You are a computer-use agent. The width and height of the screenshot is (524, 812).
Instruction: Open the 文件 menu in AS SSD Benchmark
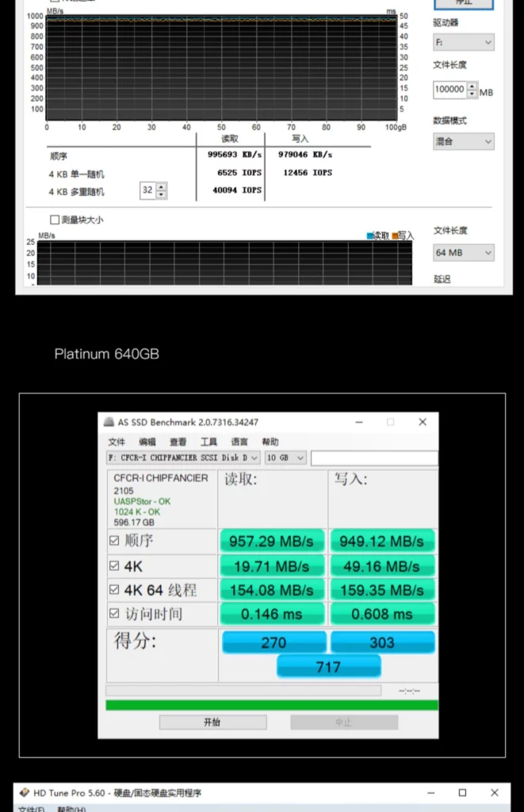click(x=117, y=442)
